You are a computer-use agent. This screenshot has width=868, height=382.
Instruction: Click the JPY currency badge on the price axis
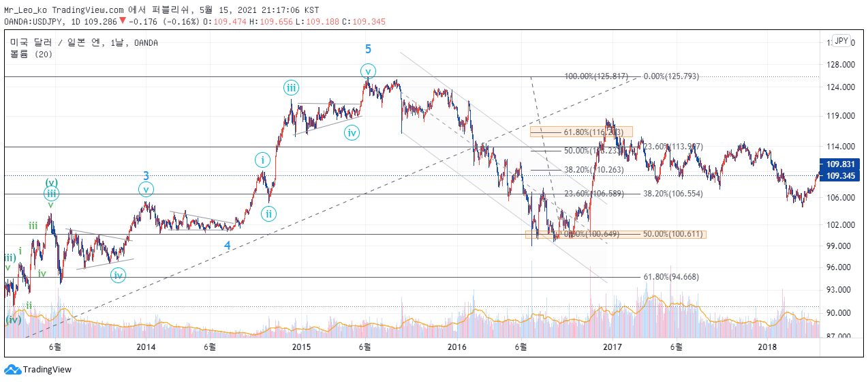841,41
